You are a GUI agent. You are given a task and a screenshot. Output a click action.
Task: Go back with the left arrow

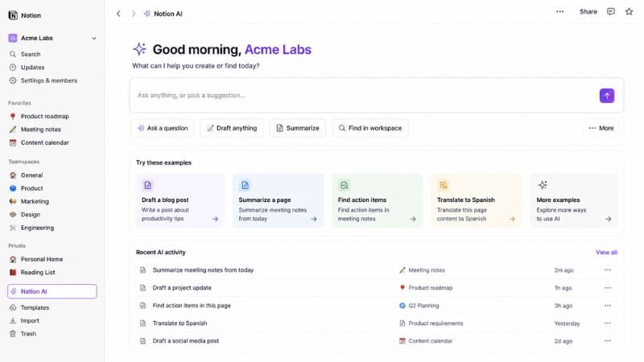[x=118, y=14]
